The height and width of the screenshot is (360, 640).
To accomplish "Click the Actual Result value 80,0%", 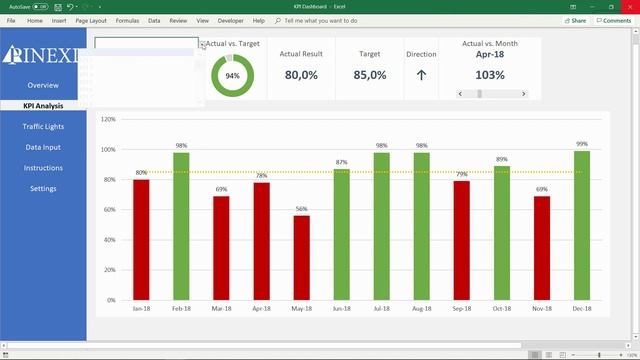I will tap(301, 75).
